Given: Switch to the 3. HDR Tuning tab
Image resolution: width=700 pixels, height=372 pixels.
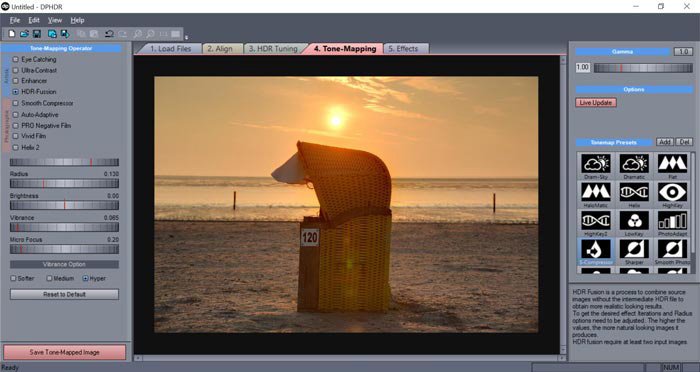Looking at the screenshot, I should 273,49.
